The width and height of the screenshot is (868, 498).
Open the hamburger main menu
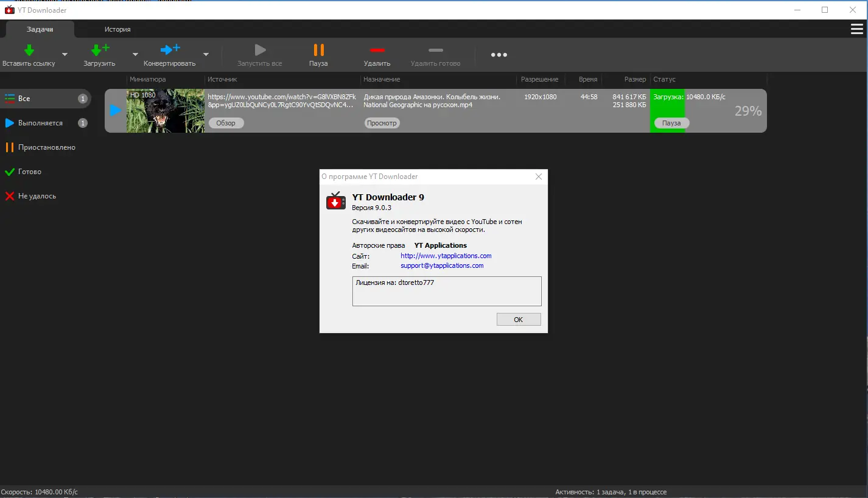856,29
